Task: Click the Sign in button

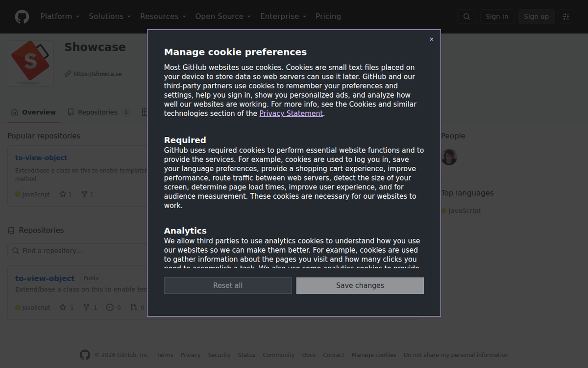Action: pyautogui.click(x=497, y=17)
